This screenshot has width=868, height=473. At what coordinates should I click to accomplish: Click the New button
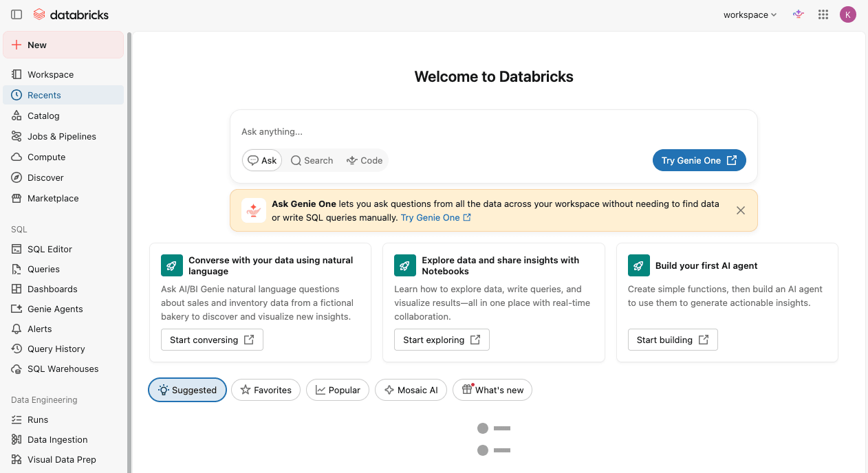[x=63, y=45]
